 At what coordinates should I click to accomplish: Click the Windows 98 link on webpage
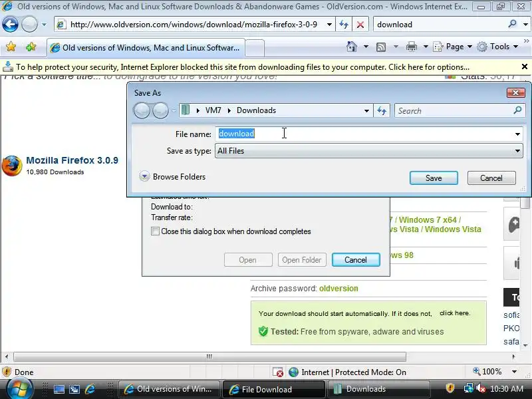click(402, 255)
